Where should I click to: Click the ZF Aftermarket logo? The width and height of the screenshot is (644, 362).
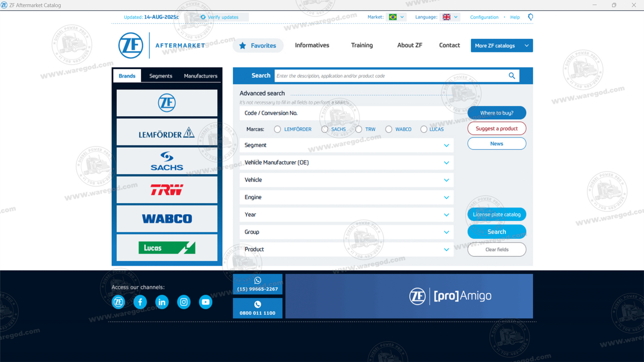162,45
